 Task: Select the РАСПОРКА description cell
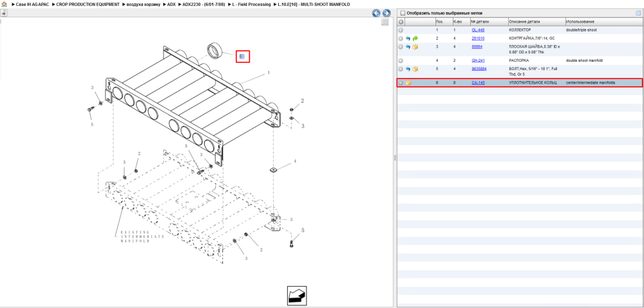pos(518,60)
